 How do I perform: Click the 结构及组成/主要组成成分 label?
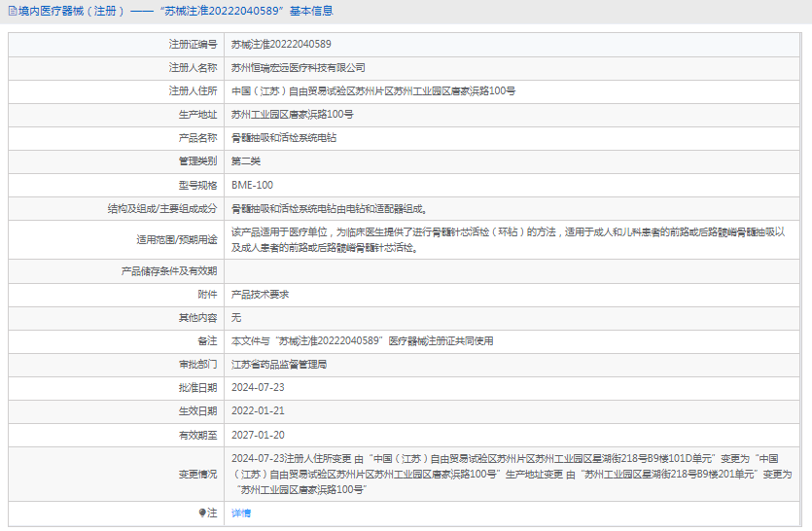tap(162, 209)
